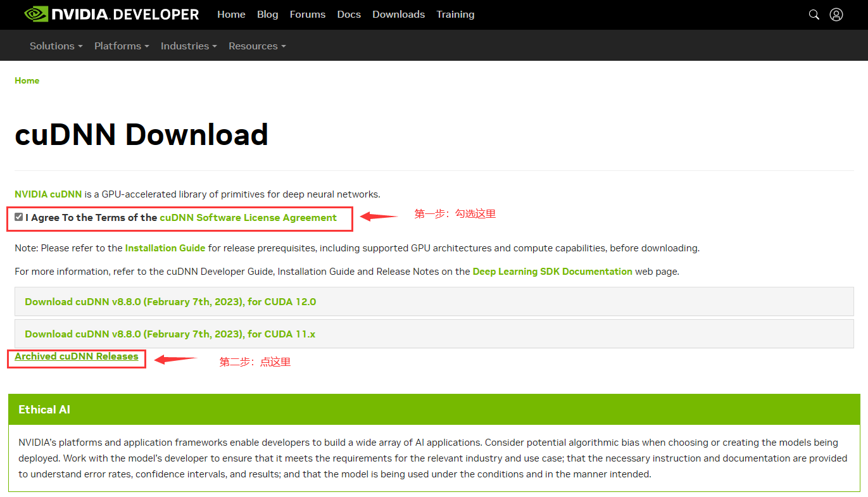Click the Home breadcrumb link

pos(27,80)
